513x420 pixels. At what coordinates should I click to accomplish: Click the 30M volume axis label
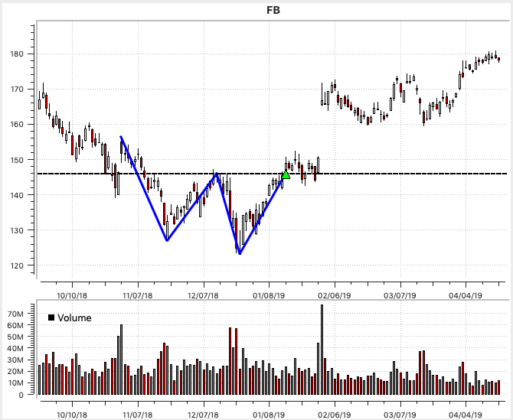coord(15,360)
